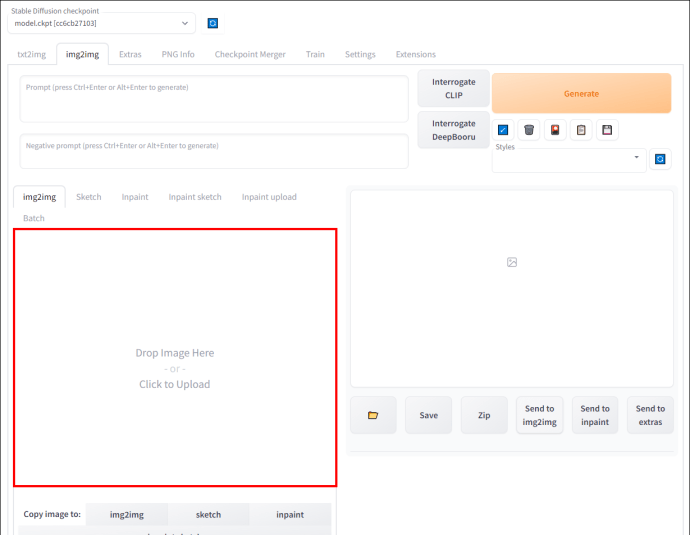Viewport: 690px width, 535px height.
Task: Switch to the txt2img tab
Action: [32, 54]
